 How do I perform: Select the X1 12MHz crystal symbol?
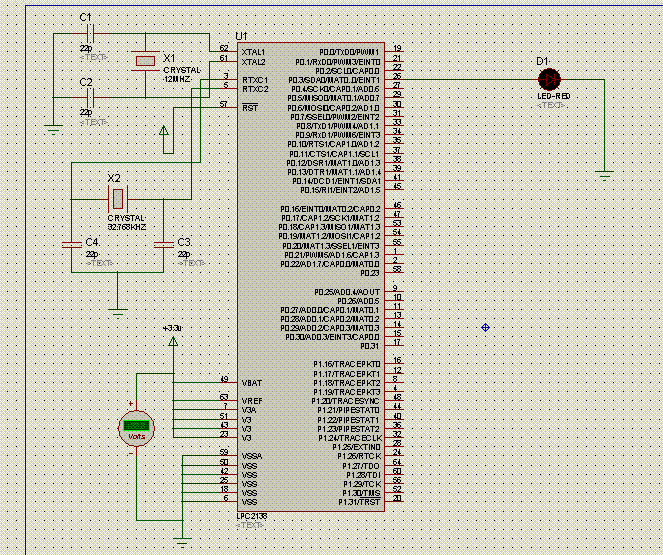click(x=146, y=62)
